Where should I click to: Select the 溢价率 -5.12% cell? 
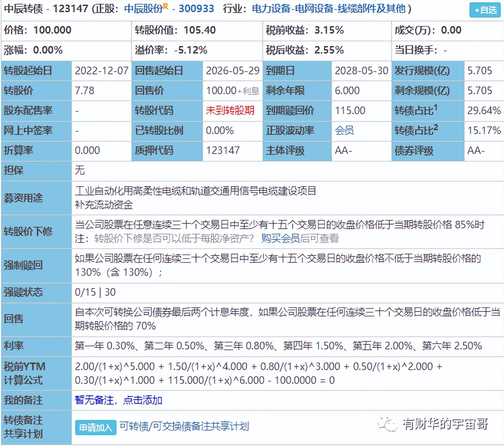[x=171, y=50]
